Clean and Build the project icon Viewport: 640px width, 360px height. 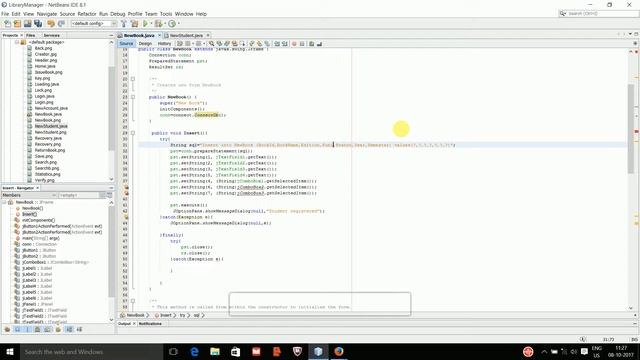coord(134,24)
